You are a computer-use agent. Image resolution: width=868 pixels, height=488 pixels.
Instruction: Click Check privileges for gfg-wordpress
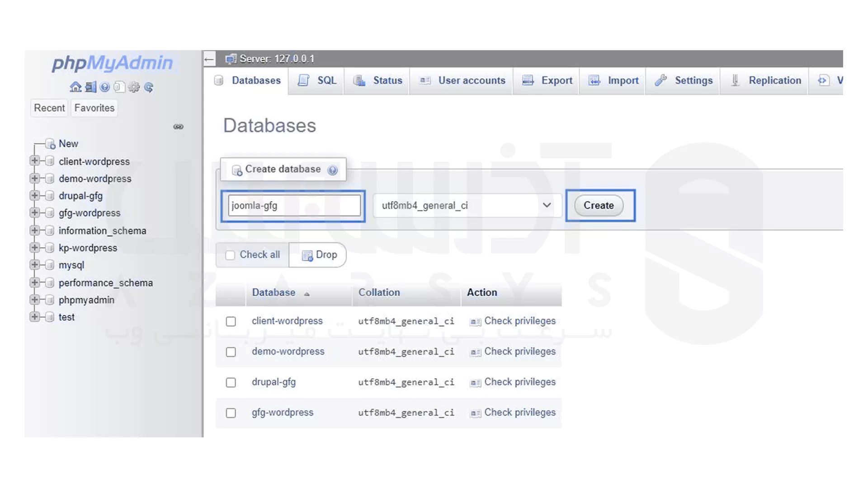click(520, 413)
